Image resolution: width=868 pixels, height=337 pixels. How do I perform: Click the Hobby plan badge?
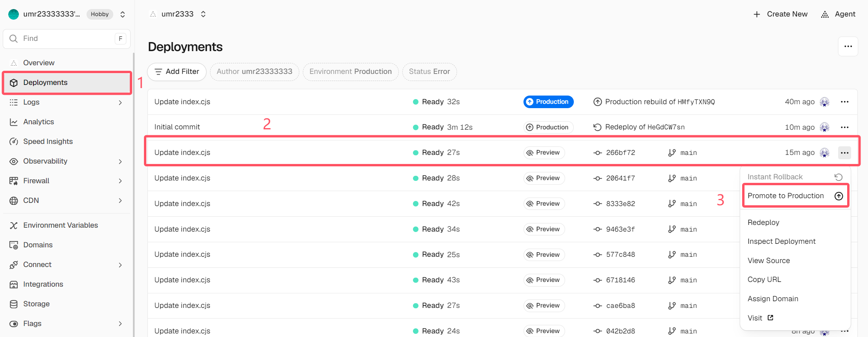[100, 14]
